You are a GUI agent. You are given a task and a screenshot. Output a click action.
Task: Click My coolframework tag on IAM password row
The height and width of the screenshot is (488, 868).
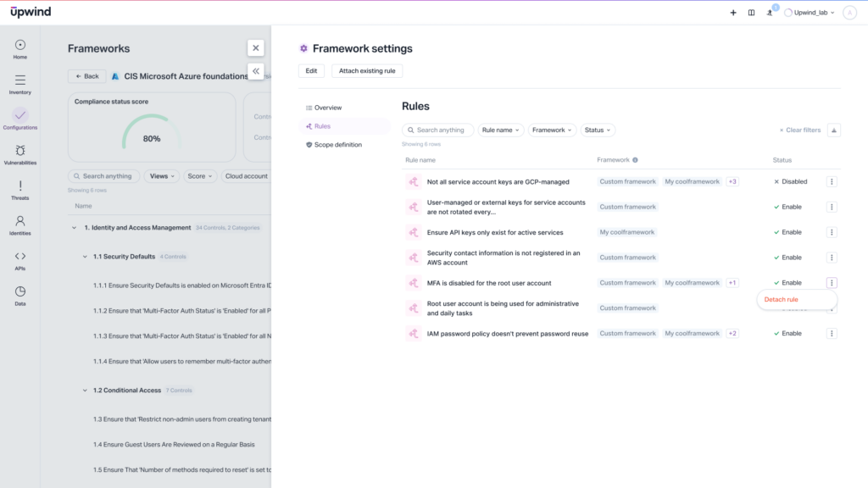tap(692, 334)
